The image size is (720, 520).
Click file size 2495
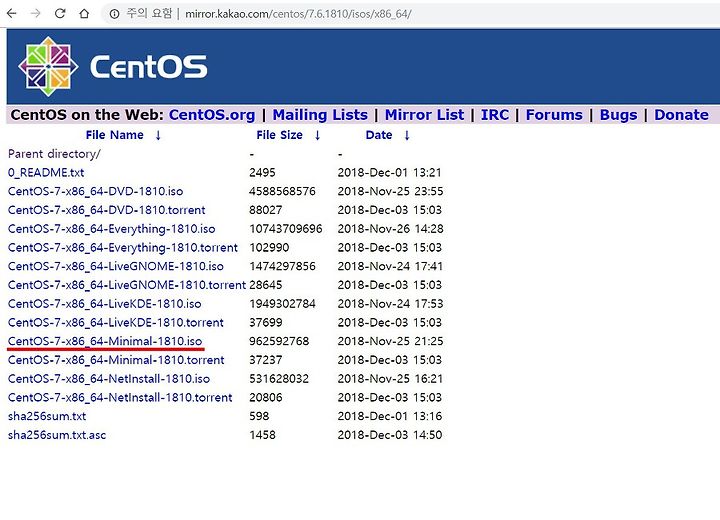click(x=262, y=173)
